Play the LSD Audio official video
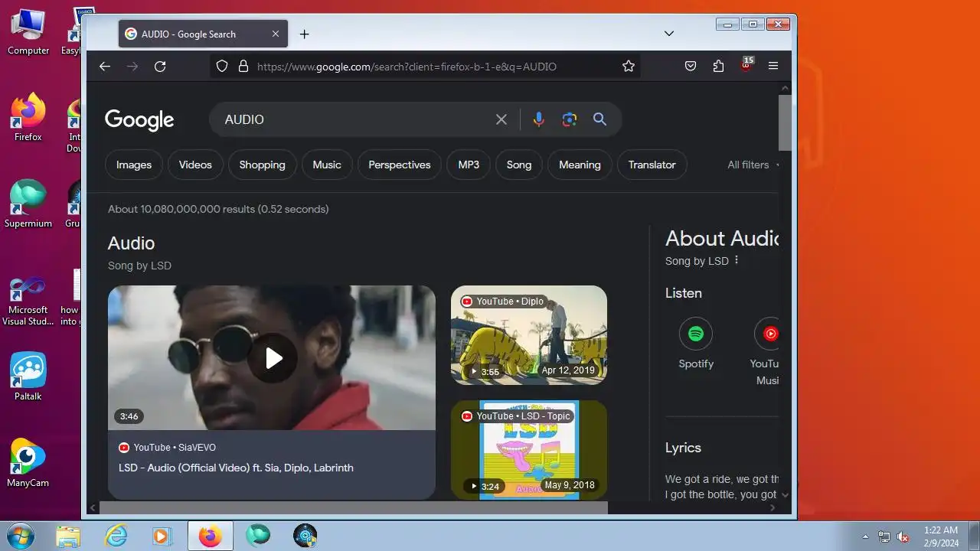Viewport: 980px width, 551px height. coord(273,358)
